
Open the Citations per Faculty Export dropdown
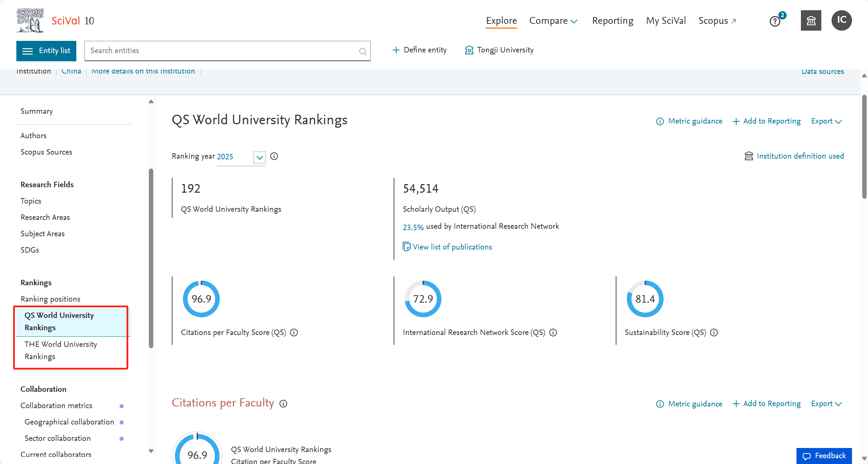826,404
